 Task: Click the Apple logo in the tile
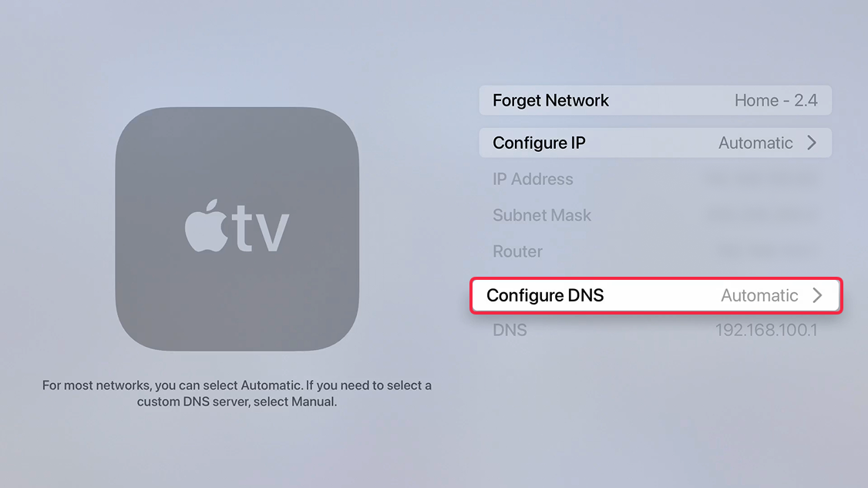[206, 225]
